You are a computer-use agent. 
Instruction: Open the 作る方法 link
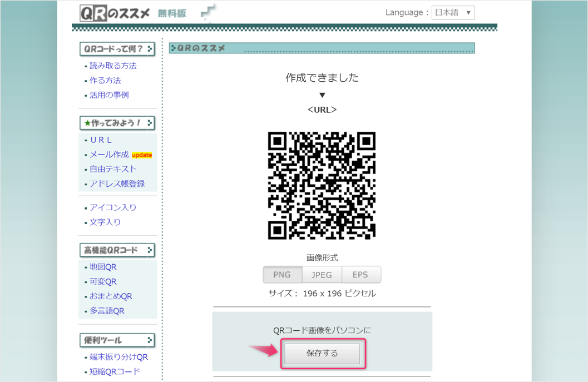(x=105, y=80)
